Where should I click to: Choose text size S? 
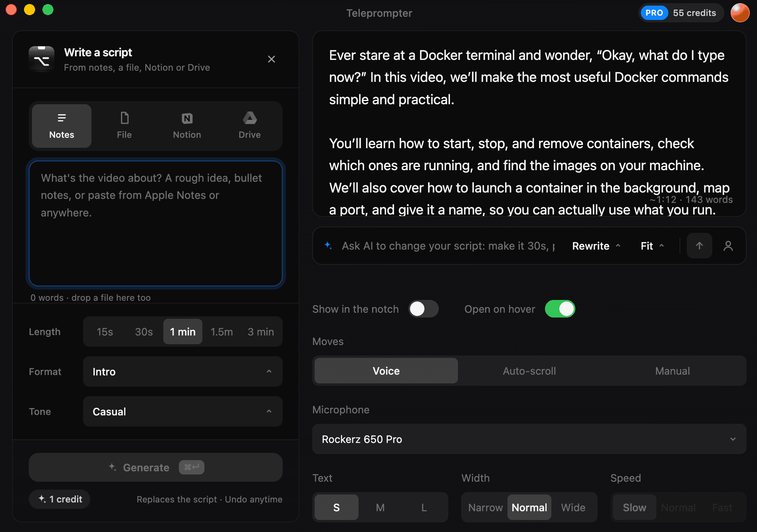click(337, 507)
